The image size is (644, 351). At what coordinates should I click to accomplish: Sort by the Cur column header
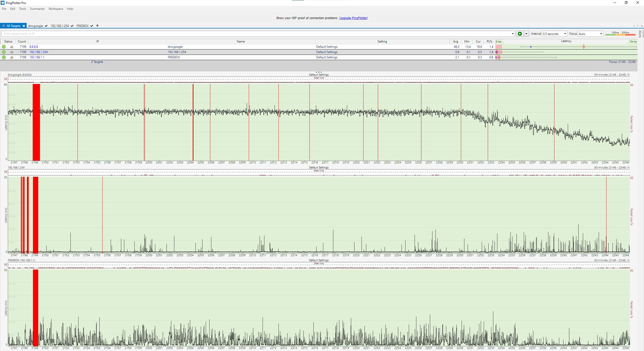coord(478,41)
